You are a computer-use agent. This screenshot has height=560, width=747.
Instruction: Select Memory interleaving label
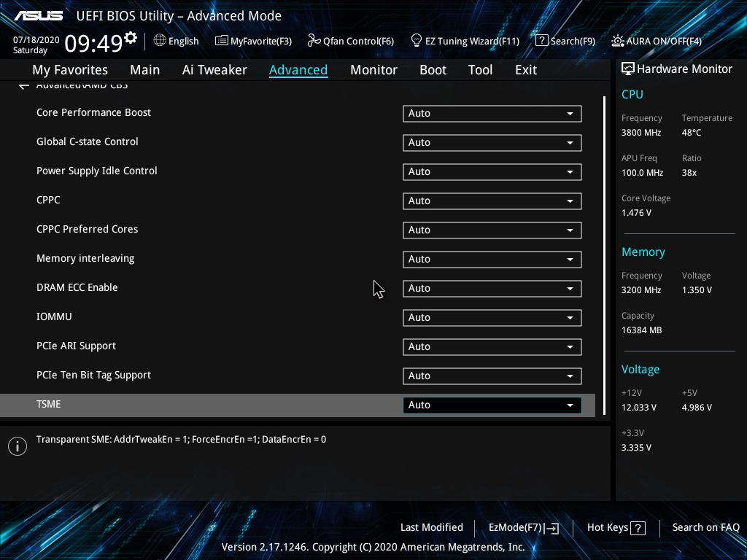coord(85,259)
